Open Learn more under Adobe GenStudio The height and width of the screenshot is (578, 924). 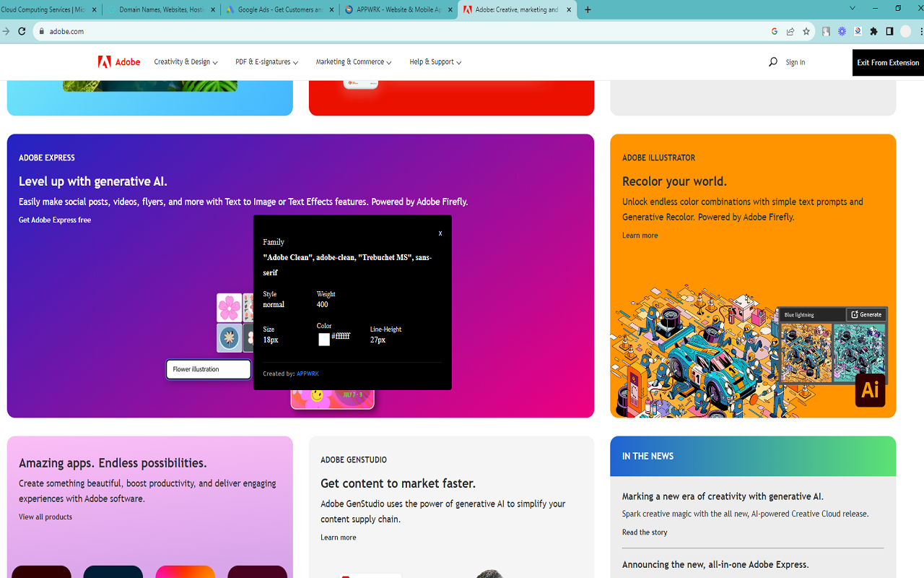coord(339,537)
